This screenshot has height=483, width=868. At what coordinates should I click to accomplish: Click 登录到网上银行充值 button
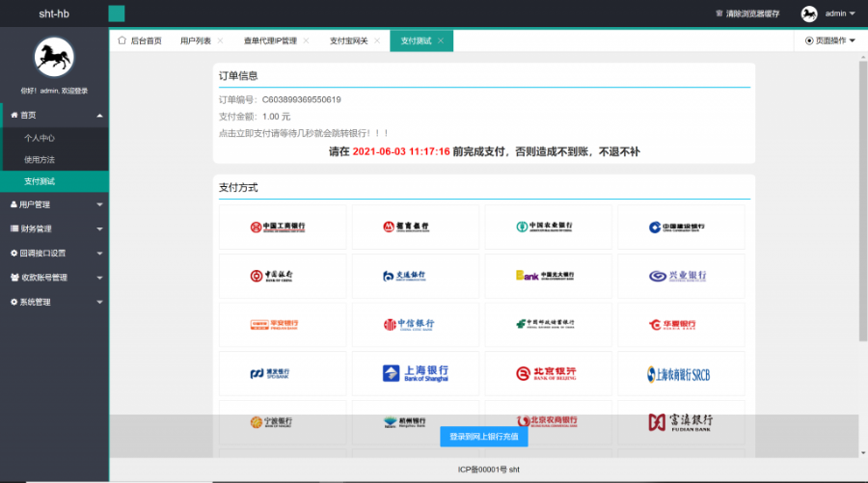484,437
